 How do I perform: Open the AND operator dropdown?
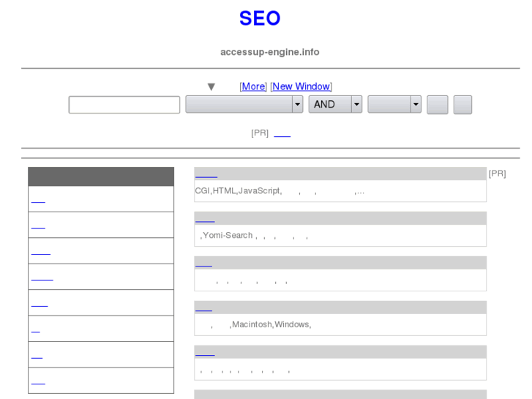tap(335, 104)
